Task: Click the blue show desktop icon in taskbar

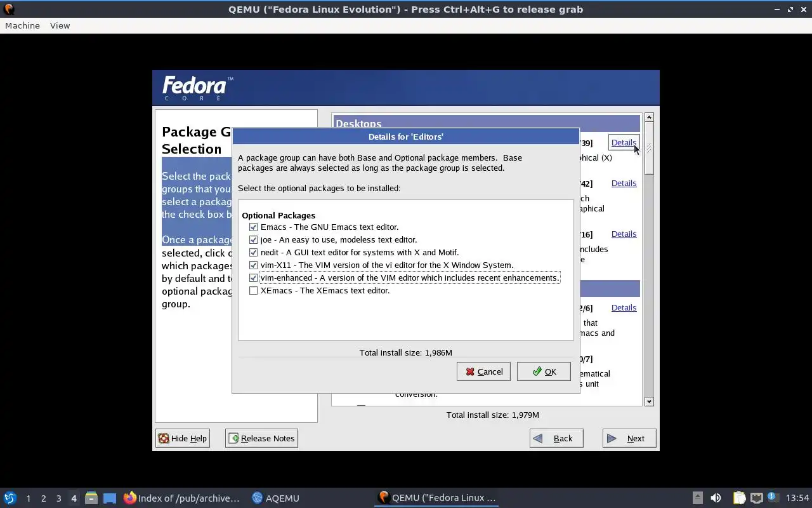Action: (110, 498)
